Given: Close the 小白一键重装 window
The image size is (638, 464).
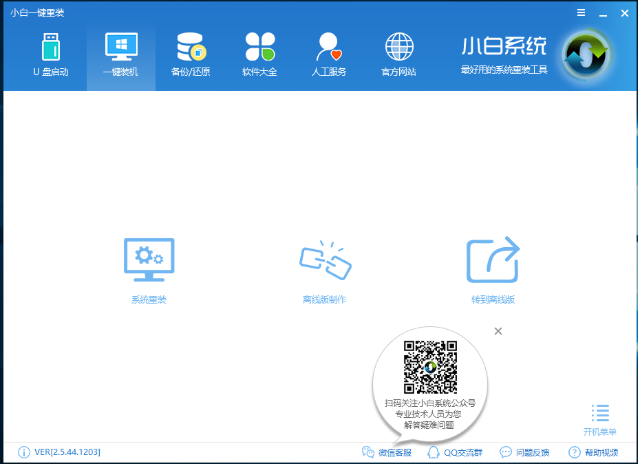Looking at the screenshot, I should (x=625, y=13).
